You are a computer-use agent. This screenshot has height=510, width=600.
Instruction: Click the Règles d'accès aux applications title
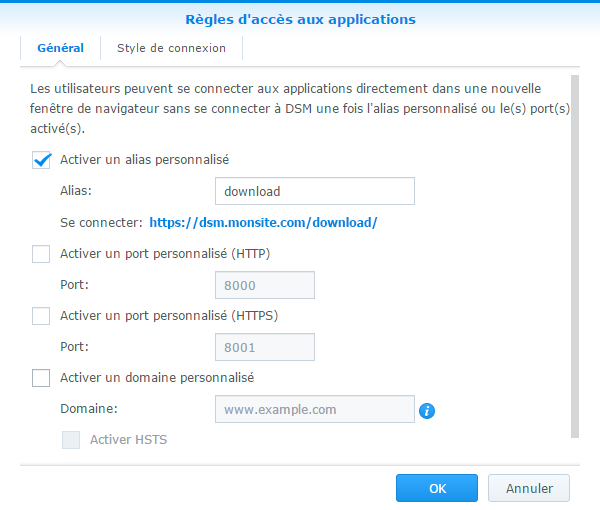click(x=300, y=20)
